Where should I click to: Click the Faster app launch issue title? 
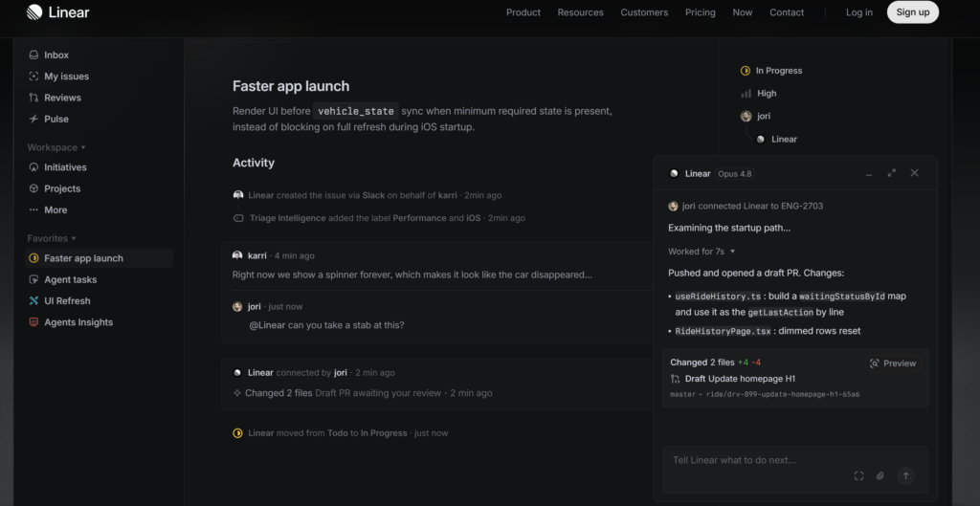[x=291, y=86]
